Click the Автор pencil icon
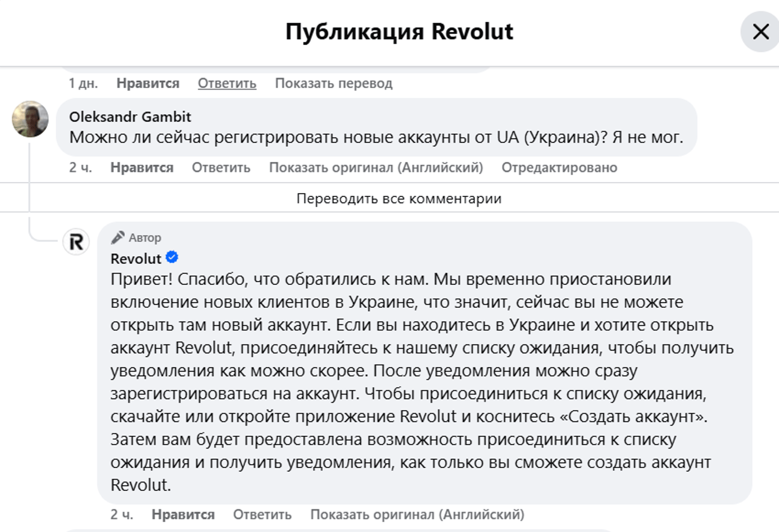 pos(117,238)
